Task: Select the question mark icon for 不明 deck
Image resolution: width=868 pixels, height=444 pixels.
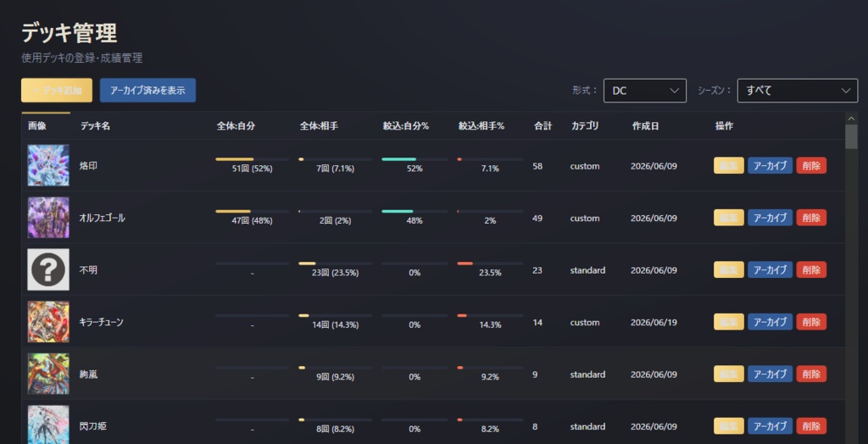Action: coord(48,269)
